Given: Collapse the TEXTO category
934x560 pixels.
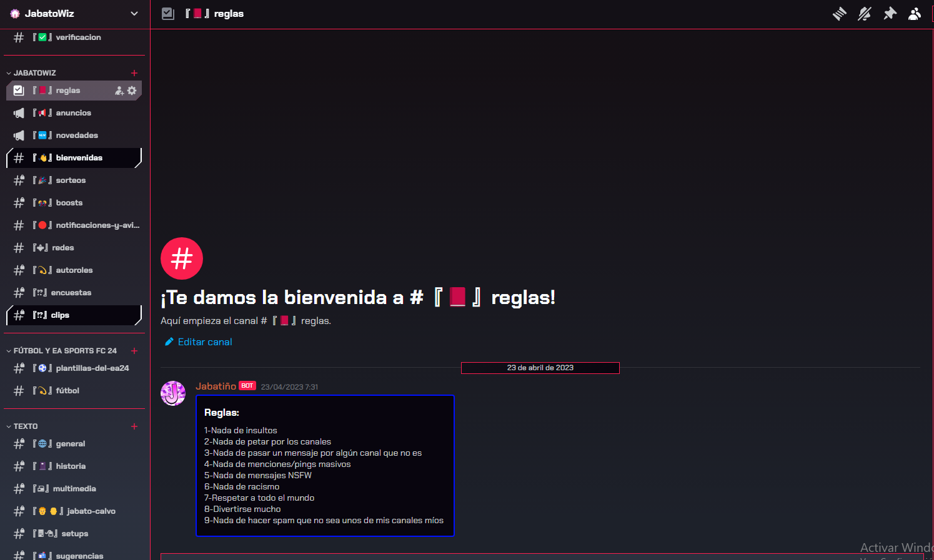Looking at the screenshot, I should click(x=9, y=426).
